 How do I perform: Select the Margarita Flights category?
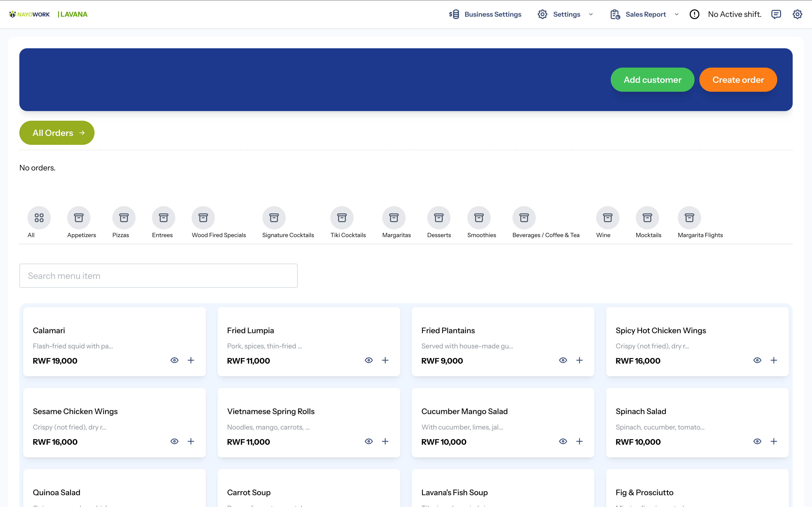coord(689,218)
